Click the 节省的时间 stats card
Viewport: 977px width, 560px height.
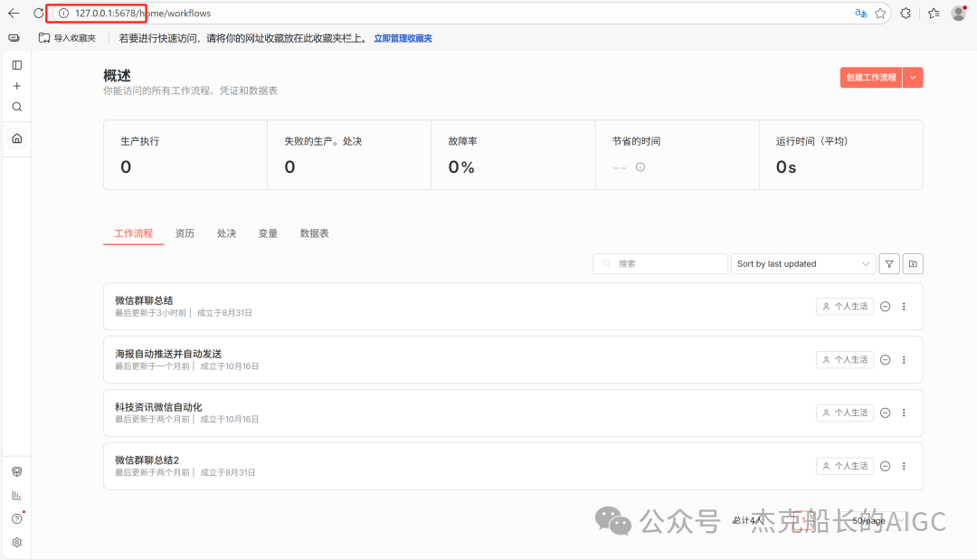[x=678, y=155]
